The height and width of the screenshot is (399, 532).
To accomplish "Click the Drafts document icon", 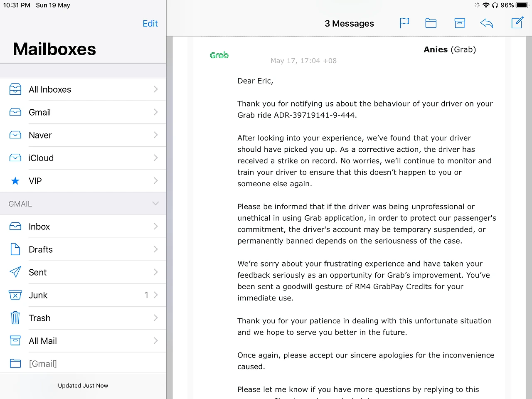I will pyautogui.click(x=15, y=249).
